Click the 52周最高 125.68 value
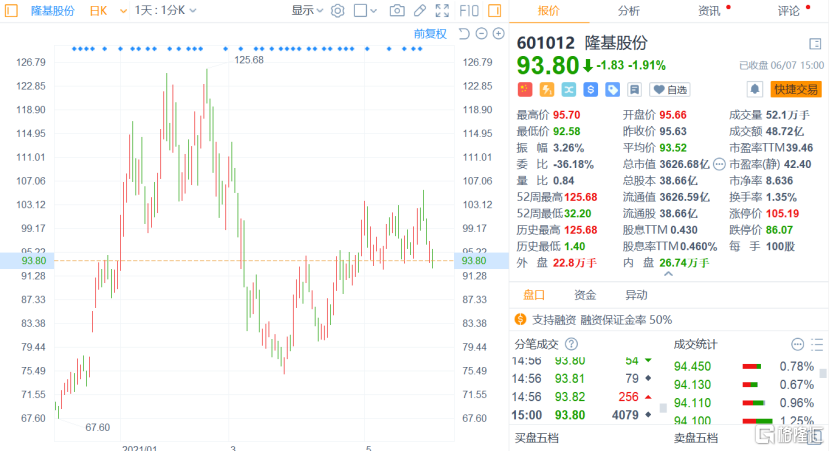The width and height of the screenshot is (830, 451). tap(581, 197)
